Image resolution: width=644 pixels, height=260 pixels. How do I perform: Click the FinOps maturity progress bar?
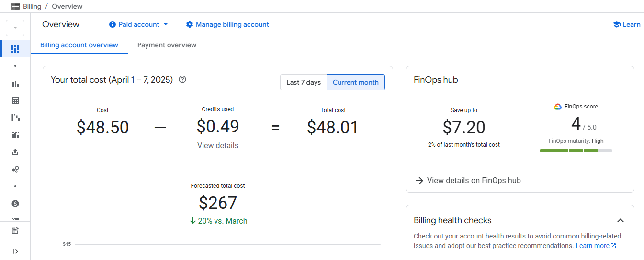coord(576,151)
